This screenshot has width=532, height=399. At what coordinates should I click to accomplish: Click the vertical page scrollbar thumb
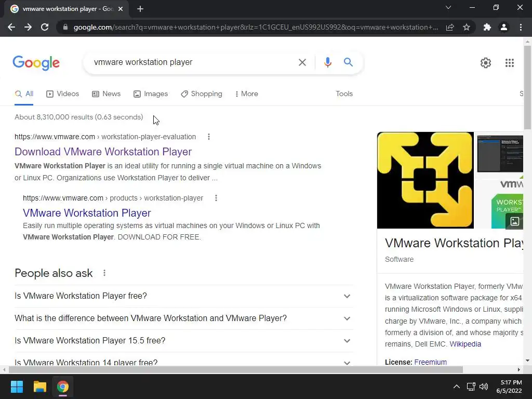[x=527, y=87]
